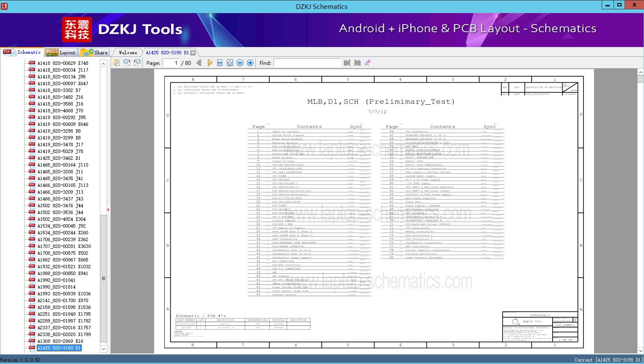644x364 pixels.
Task: Open A1418_820-3588 J16 file
Action: click(60, 104)
